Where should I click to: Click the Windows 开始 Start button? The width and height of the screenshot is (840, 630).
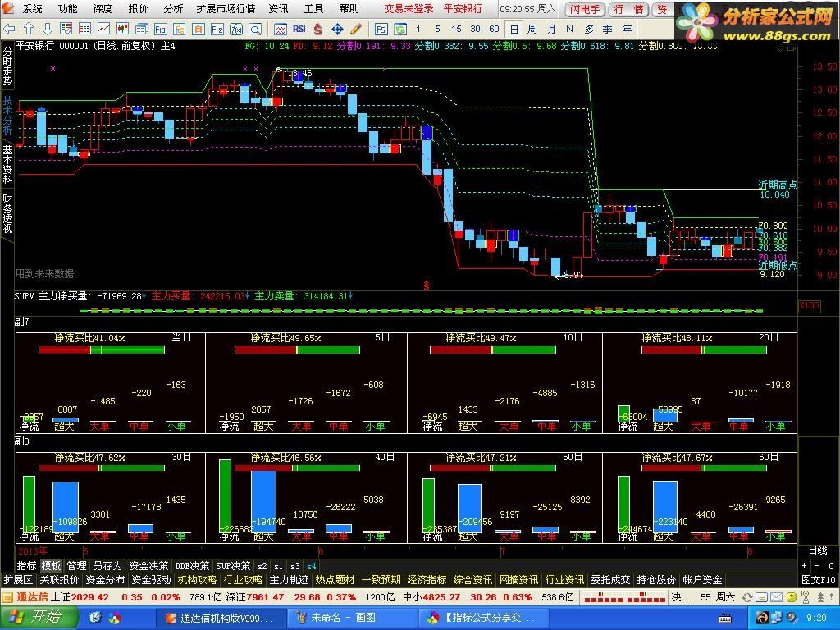[x=39, y=617]
